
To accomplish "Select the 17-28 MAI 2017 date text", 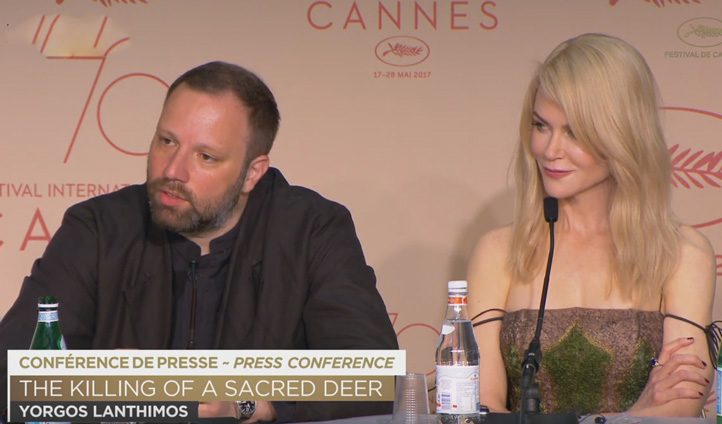I will (402, 75).
